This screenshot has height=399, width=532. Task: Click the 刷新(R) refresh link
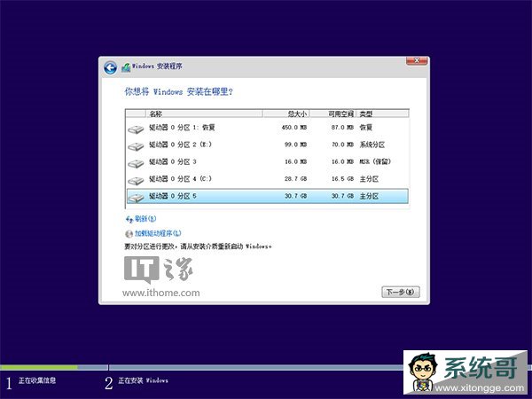click(145, 219)
